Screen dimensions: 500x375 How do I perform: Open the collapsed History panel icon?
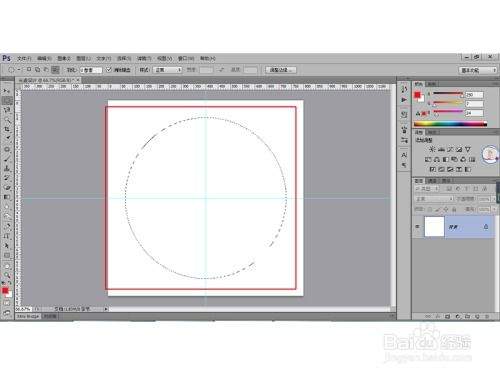click(x=404, y=89)
